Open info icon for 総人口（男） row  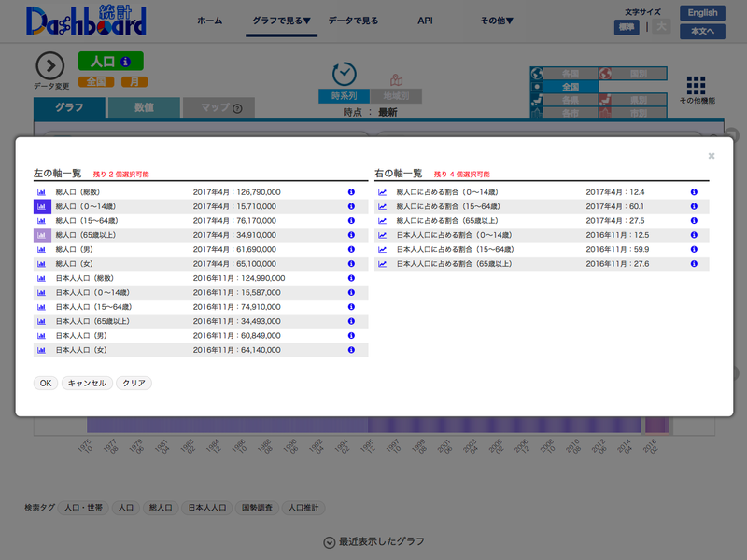351,249
